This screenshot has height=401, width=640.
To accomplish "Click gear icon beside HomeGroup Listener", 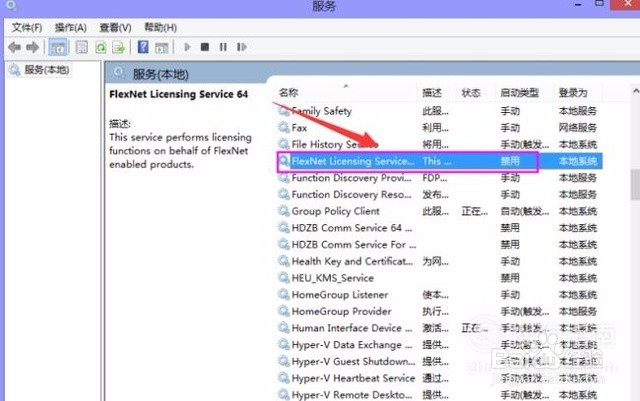I will tap(284, 294).
